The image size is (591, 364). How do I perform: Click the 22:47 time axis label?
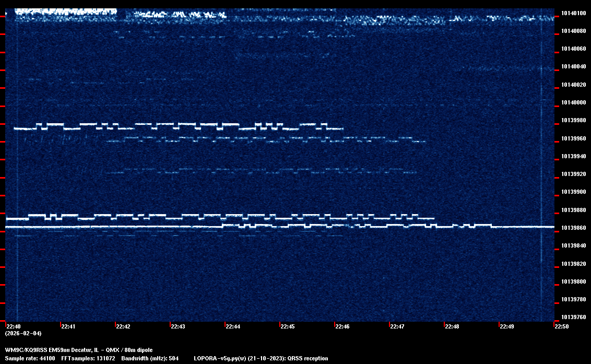[397, 327]
